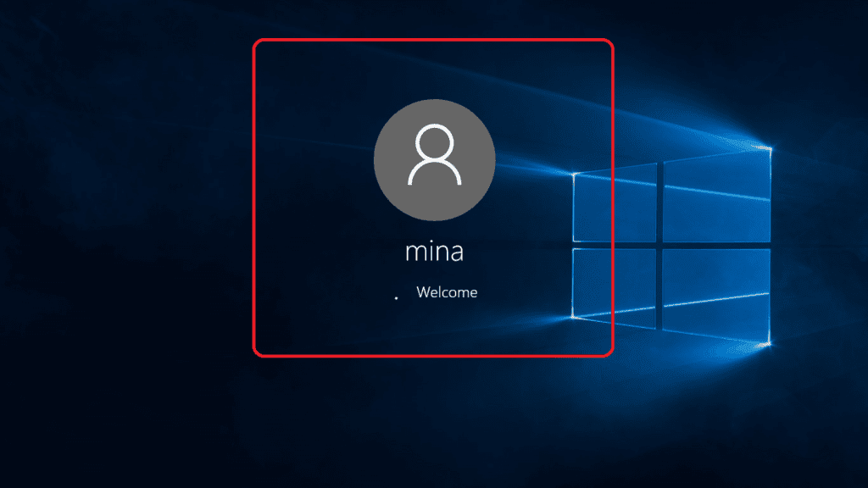Click the bright right corner of the Windows logo

pyautogui.click(x=771, y=148)
